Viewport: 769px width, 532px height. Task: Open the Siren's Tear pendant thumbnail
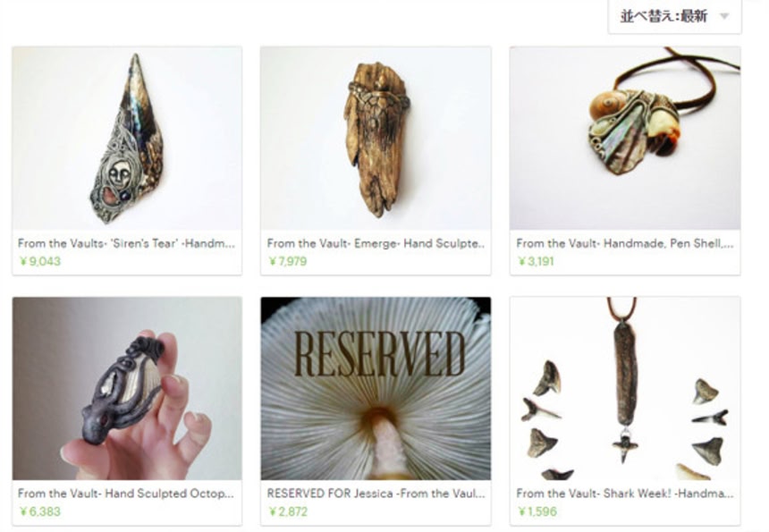coord(127,139)
